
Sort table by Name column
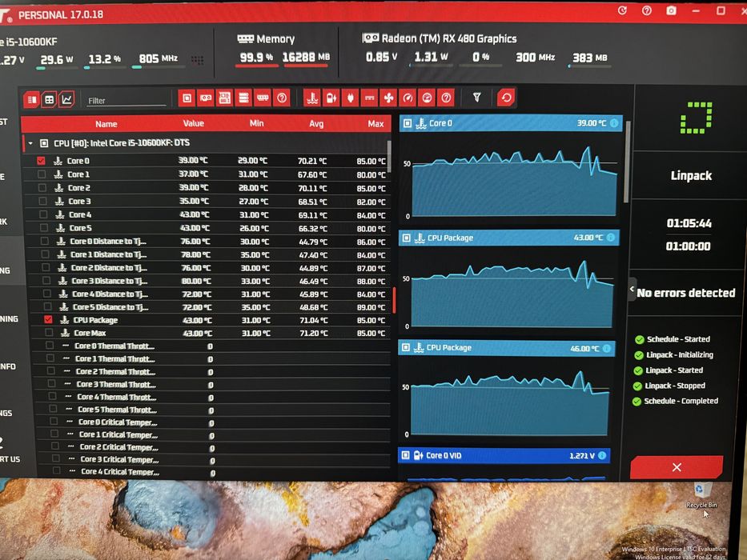[106, 124]
